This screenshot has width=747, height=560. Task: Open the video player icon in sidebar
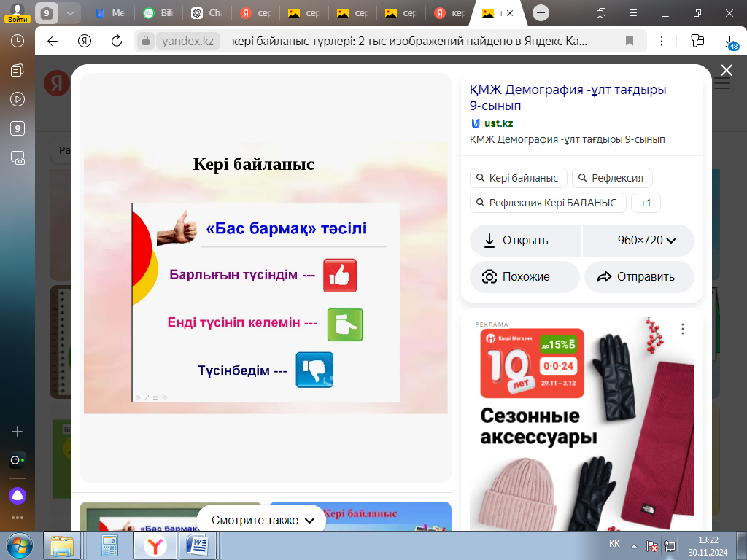(18, 99)
